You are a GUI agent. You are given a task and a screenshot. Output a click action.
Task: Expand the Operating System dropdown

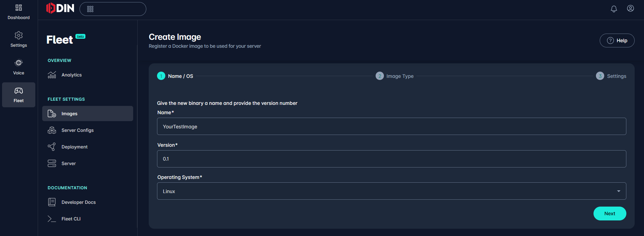[x=392, y=191]
